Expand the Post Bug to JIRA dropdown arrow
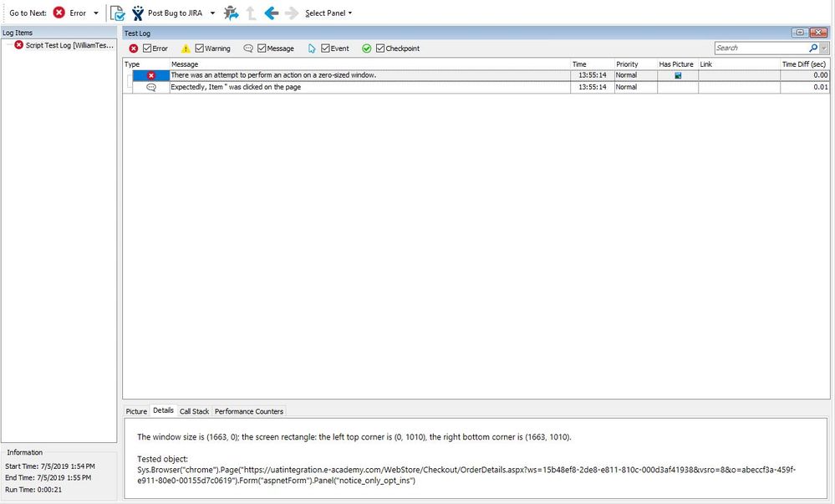Screen dimensions: 835x504 pyautogui.click(x=212, y=13)
